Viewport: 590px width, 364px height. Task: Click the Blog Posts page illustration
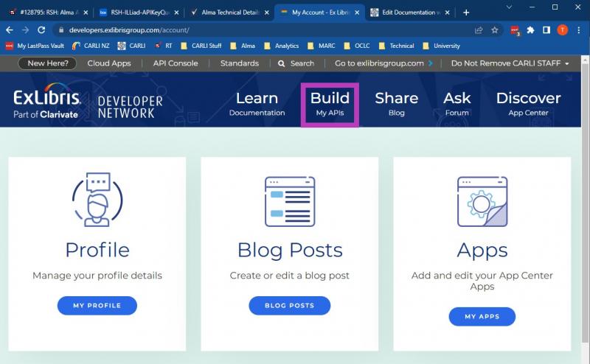[290, 202]
